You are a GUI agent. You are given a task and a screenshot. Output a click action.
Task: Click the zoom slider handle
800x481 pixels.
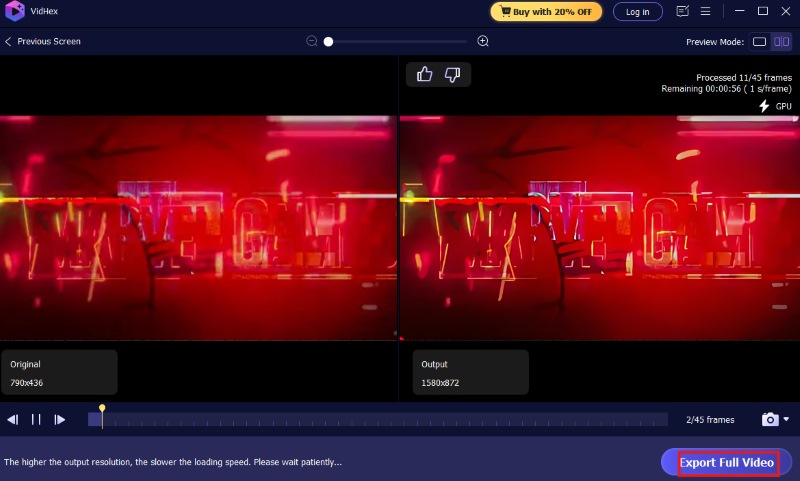[x=328, y=41]
